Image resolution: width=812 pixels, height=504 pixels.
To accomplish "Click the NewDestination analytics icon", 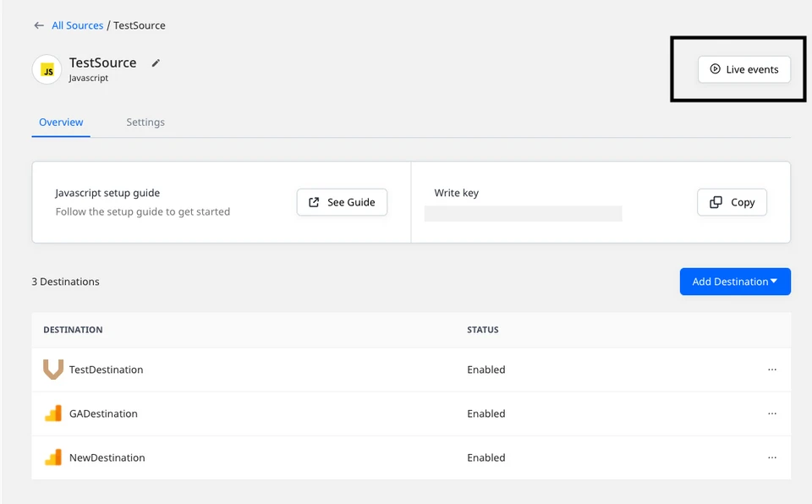I will pyautogui.click(x=53, y=457).
